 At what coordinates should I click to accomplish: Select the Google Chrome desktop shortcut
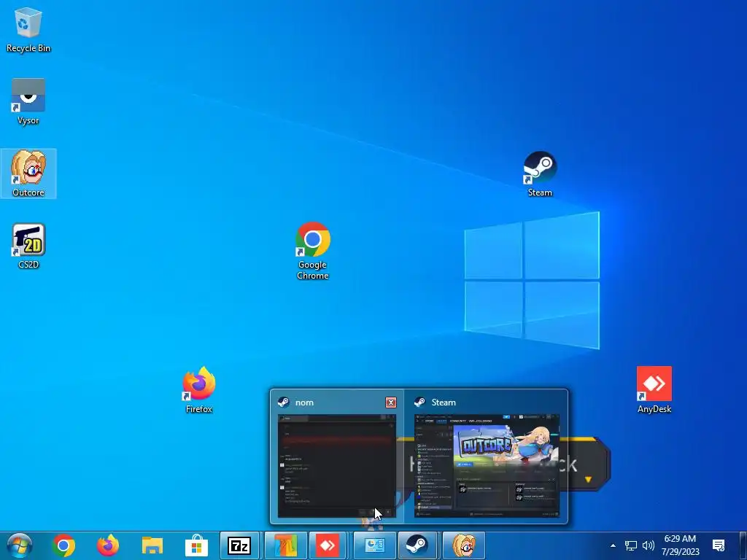pyautogui.click(x=312, y=251)
